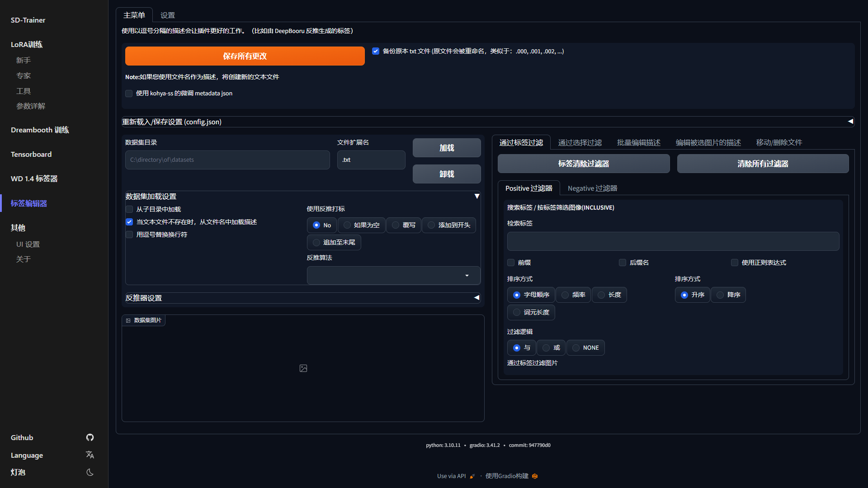The height and width of the screenshot is (488, 868).
Task: Enable 从子目录中加载 checkbox
Action: point(129,209)
